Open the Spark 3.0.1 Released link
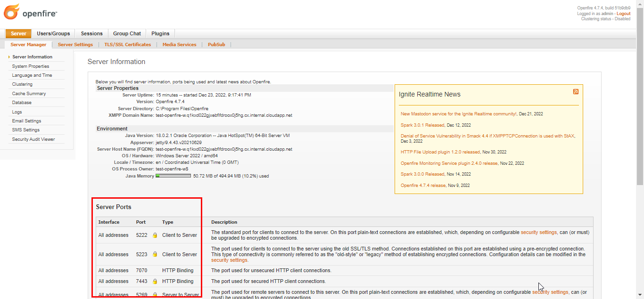The height and width of the screenshot is (299, 644). (422, 125)
